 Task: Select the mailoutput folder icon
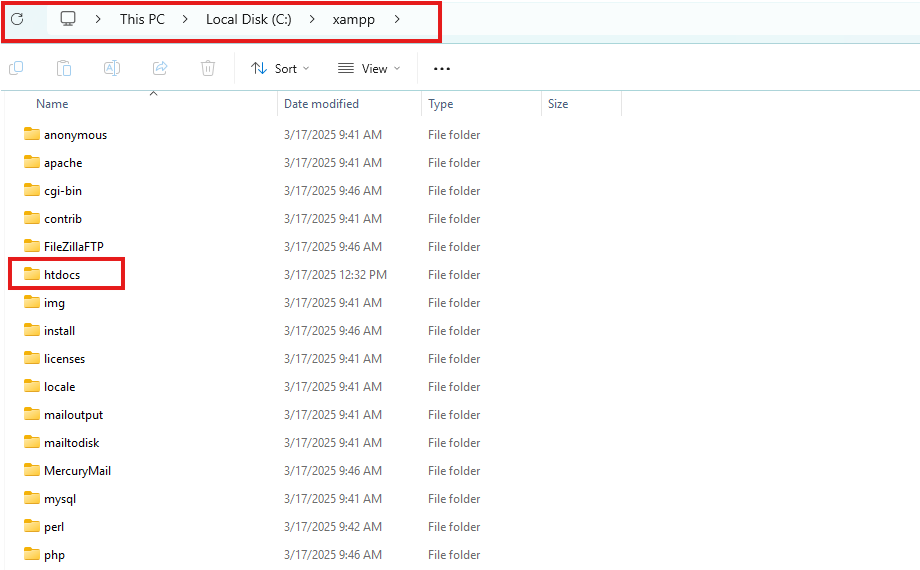pos(32,414)
